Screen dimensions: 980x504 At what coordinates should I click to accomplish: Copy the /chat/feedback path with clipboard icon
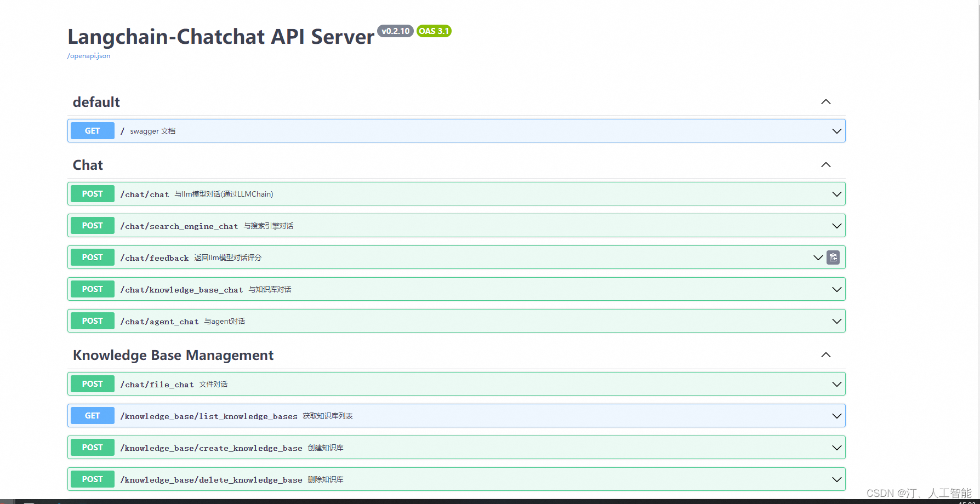pos(833,257)
